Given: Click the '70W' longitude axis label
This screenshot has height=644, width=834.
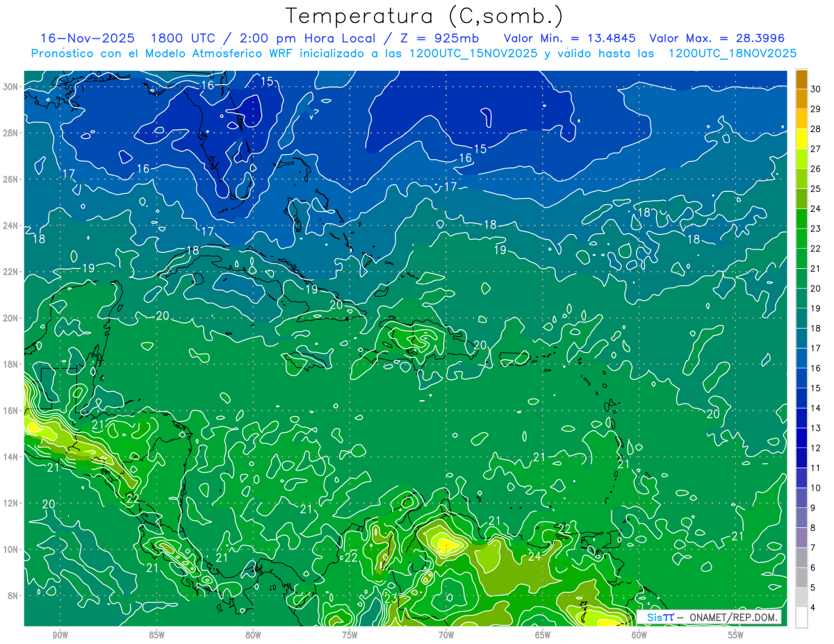Looking at the screenshot, I should tap(446, 635).
